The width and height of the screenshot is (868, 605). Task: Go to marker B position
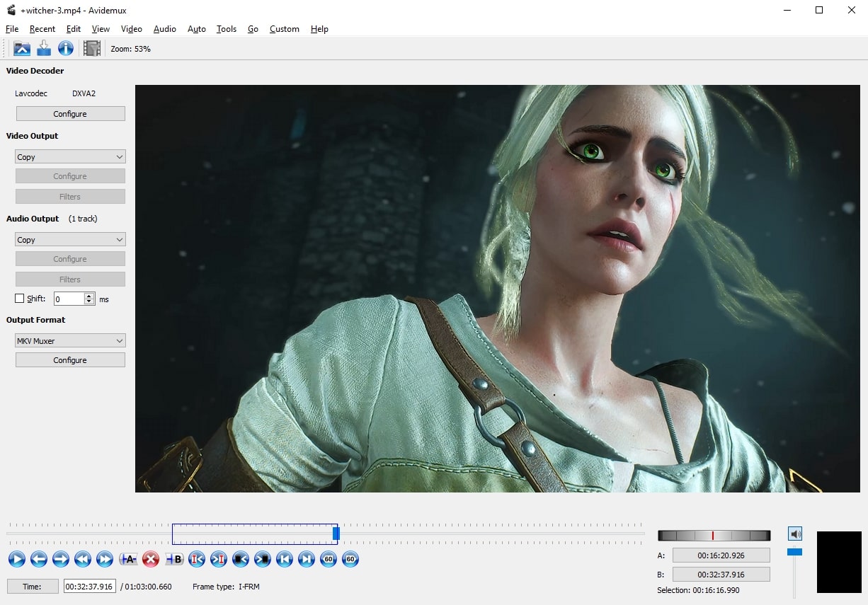(x=219, y=559)
